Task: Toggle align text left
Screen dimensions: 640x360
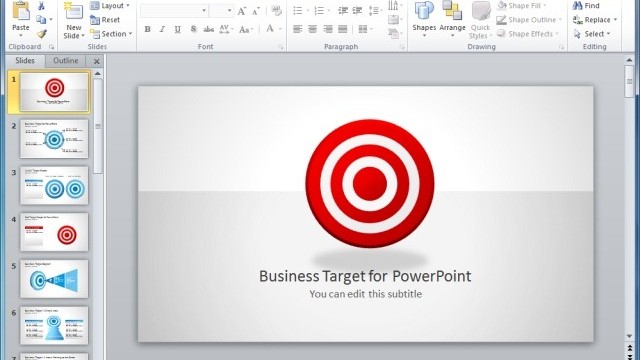Action: (x=298, y=29)
